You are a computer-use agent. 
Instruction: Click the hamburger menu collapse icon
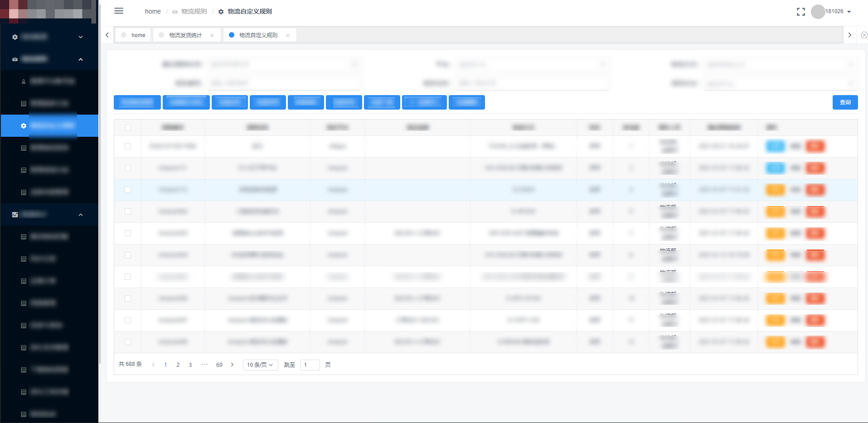point(119,11)
